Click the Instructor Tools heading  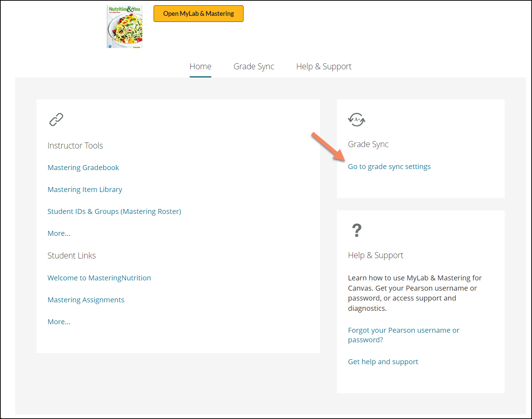(75, 146)
